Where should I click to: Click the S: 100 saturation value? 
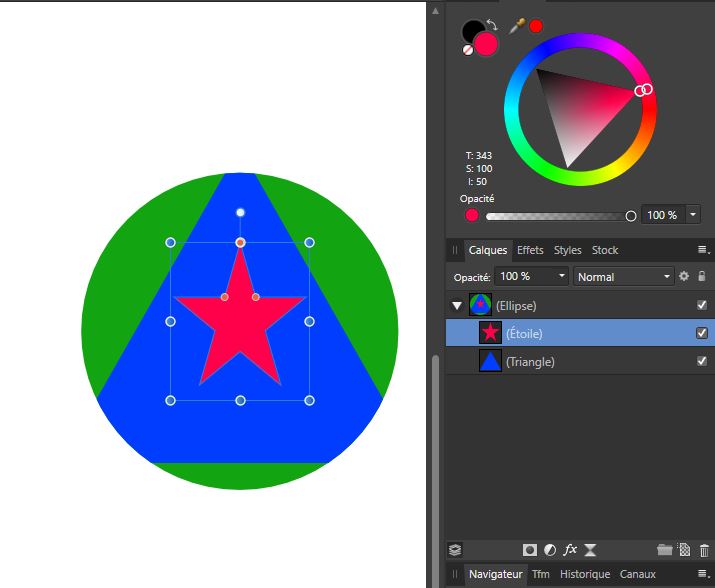[479, 168]
